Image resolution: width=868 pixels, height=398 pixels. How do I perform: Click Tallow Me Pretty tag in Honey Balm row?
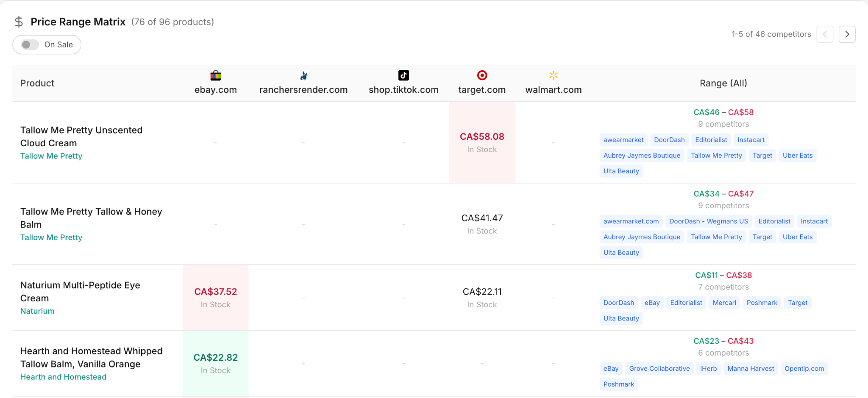[x=716, y=237]
